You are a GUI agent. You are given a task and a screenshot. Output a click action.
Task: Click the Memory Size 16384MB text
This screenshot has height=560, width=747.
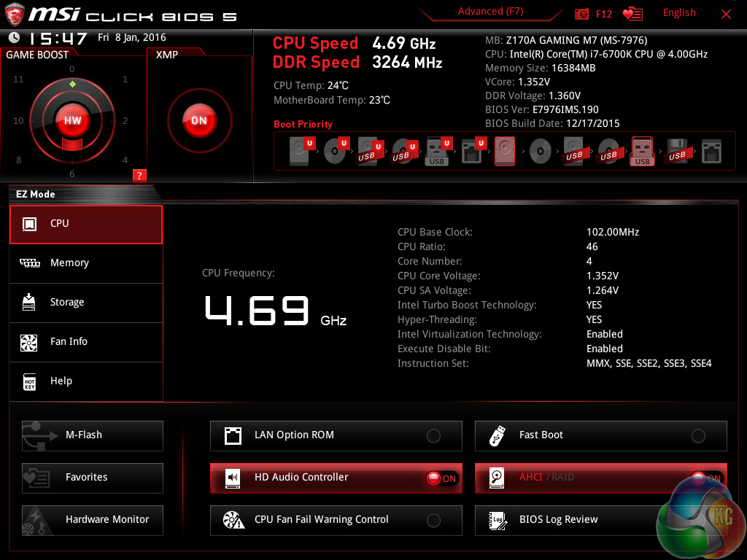(541, 68)
